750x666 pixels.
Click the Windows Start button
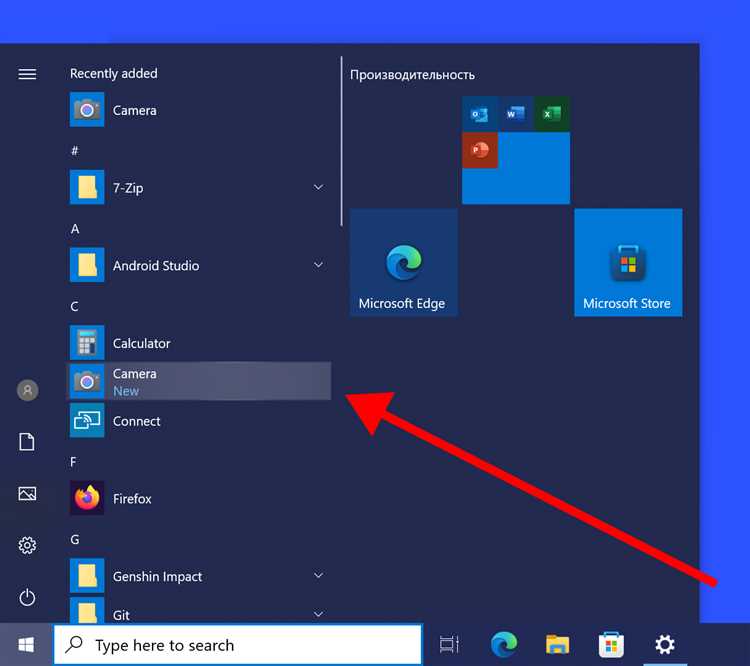pos(26,644)
